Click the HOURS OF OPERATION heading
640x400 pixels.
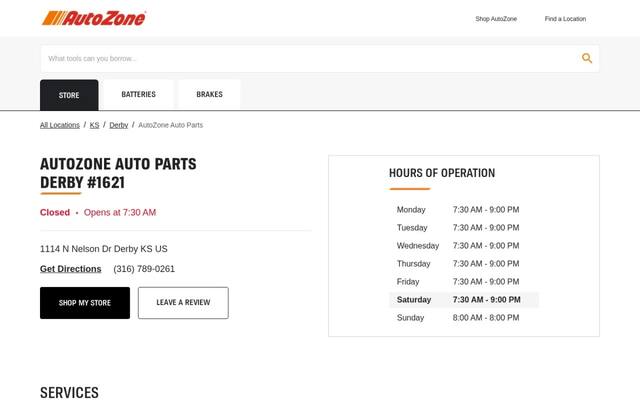click(442, 173)
